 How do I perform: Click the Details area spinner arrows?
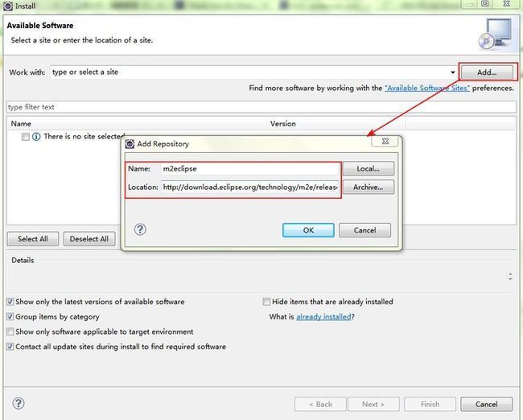[510, 276]
